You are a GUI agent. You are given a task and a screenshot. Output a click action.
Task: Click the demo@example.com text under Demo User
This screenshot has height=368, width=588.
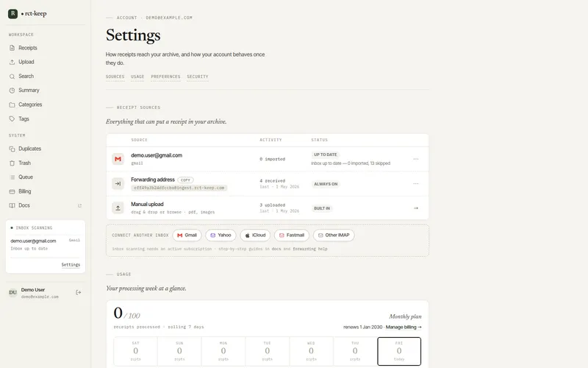pyautogui.click(x=40, y=297)
